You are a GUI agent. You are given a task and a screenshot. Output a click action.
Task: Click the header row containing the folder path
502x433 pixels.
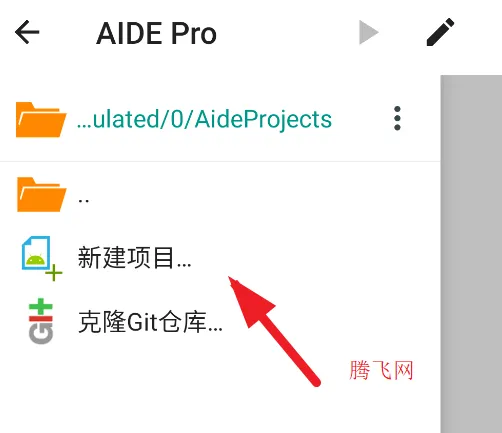pos(220,119)
